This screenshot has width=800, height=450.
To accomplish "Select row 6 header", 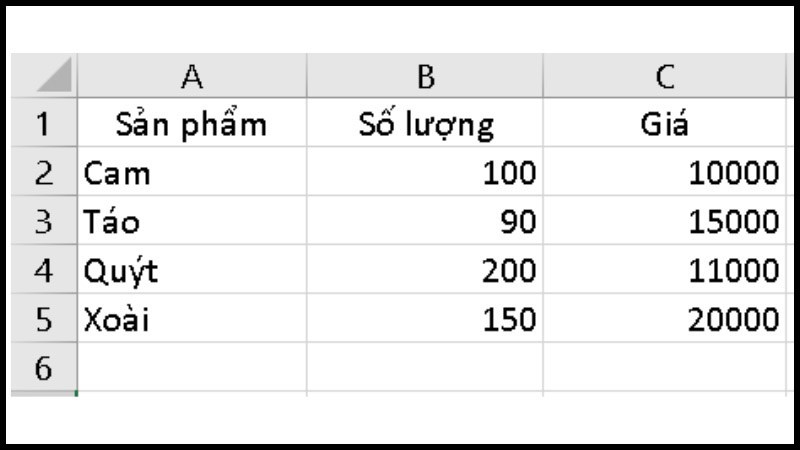I will pyautogui.click(x=44, y=367).
